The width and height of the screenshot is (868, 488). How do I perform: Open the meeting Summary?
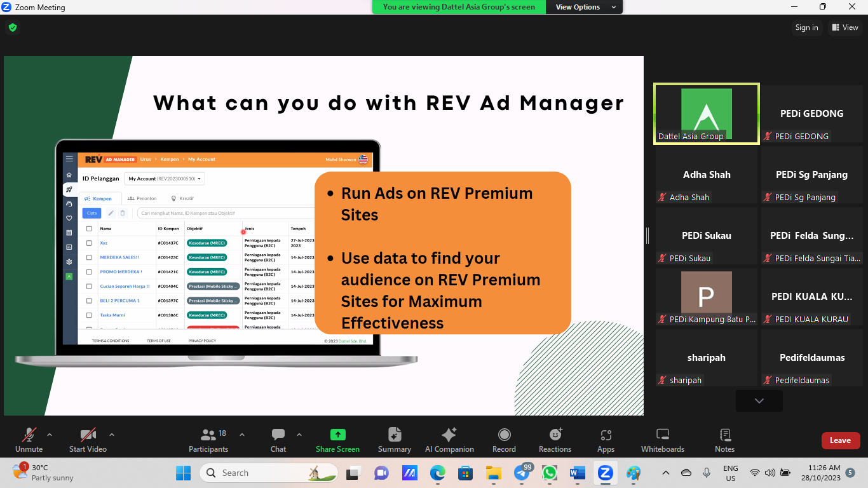(x=395, y=440)
